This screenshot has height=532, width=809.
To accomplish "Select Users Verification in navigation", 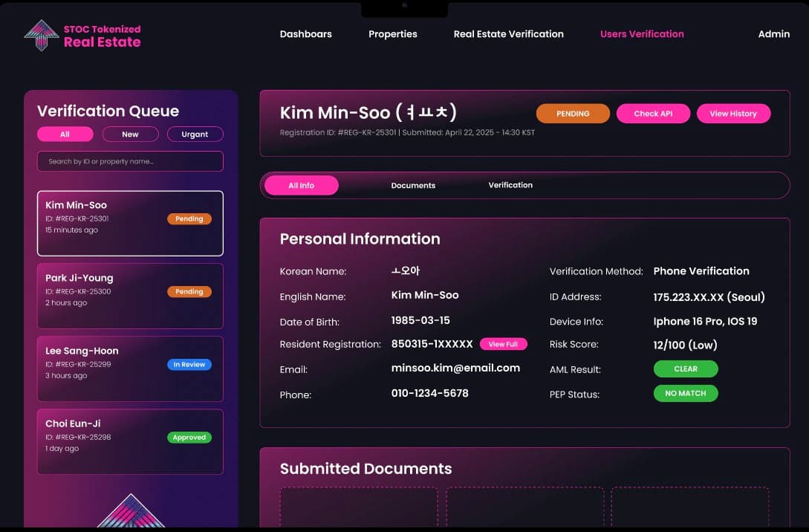I will [642, 34].
